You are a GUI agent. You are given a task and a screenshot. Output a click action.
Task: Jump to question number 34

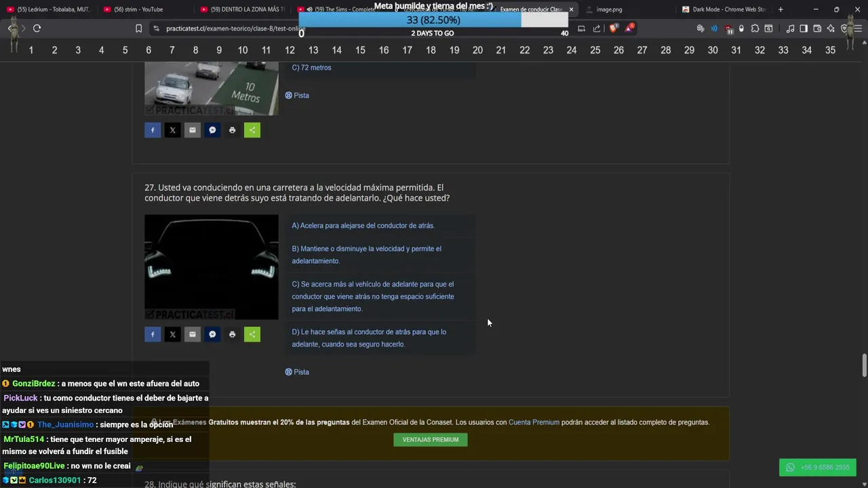point(806,50)
